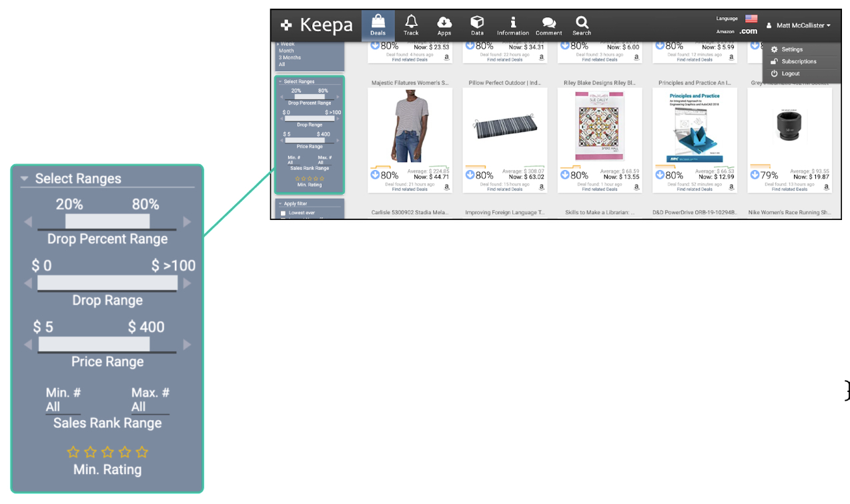
Task: Click Min. # All field in enlarged panel
Action: pyautogui.click(x=63, y=407)
